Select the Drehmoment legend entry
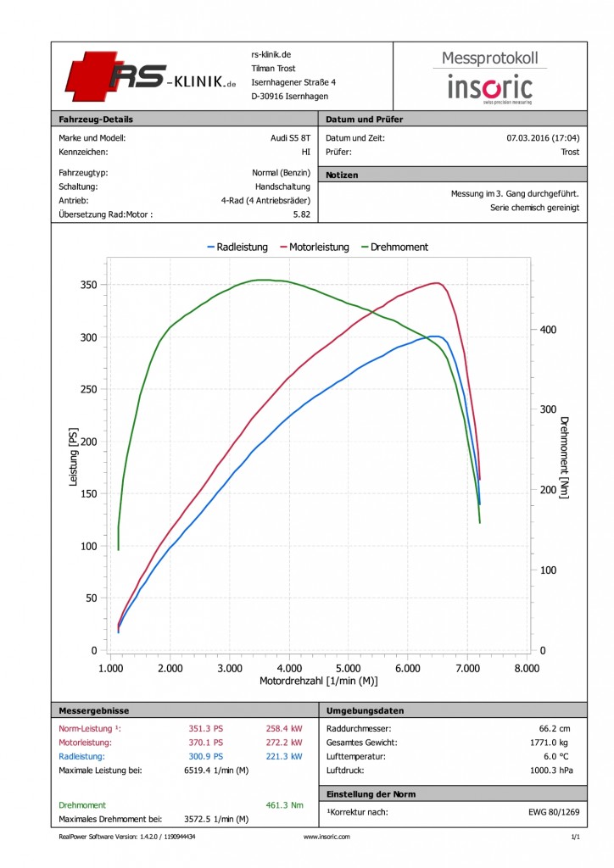This screenshot has width=614, height=868. point(394,248)
